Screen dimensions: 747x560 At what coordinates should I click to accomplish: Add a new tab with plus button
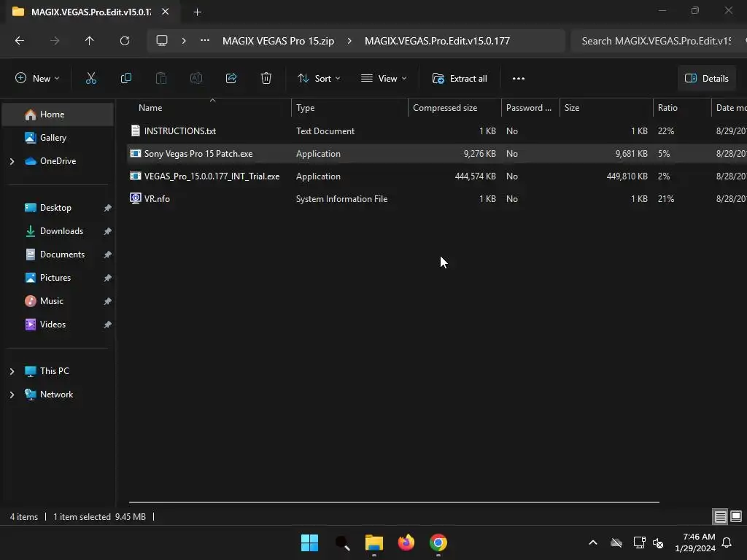197,12
